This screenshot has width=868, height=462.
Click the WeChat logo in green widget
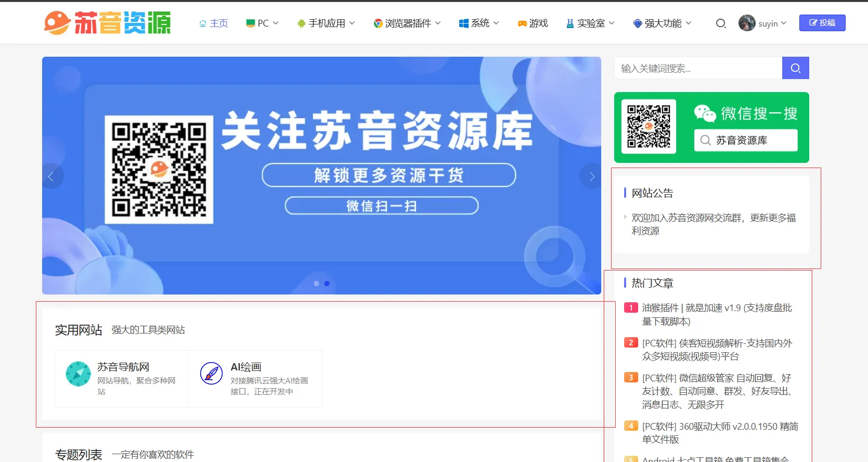(x=705, y=113)
